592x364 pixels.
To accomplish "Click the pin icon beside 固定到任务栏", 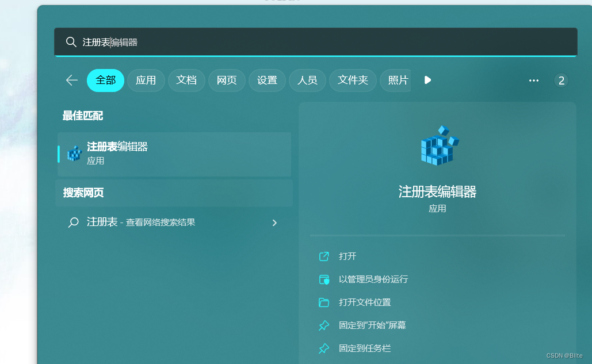I will click(x=324, y=348).
